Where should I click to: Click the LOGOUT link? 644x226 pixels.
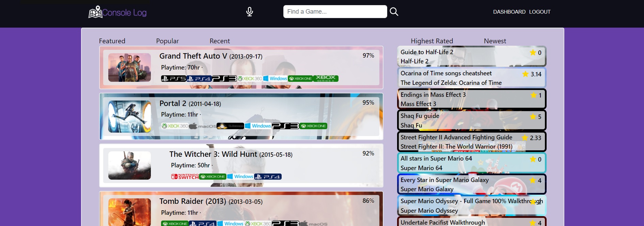540,12
